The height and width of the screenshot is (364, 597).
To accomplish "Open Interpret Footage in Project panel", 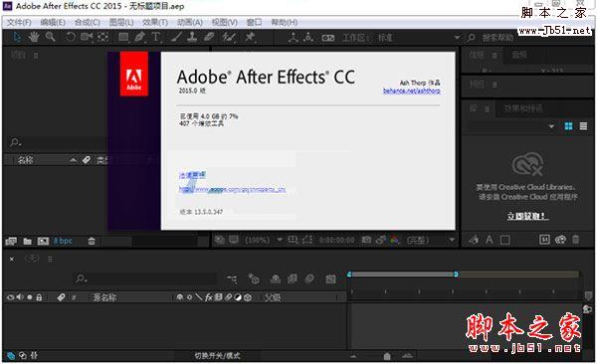I will coord(11,241).
